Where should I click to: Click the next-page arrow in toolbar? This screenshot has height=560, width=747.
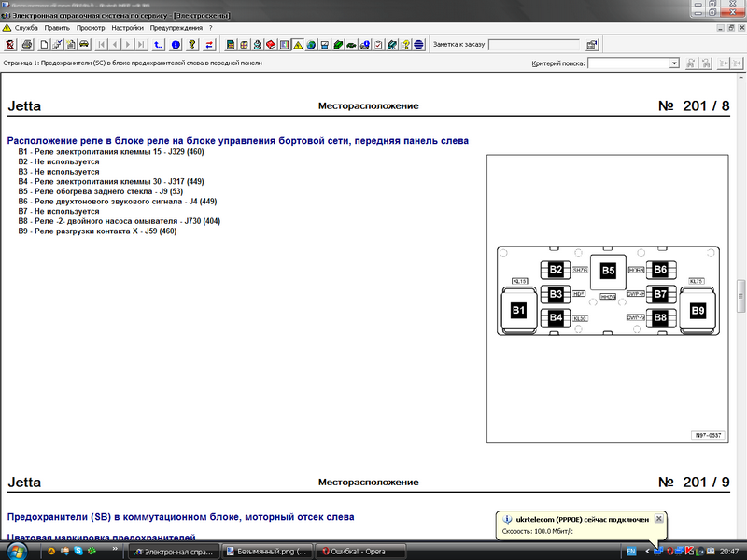click(x=128, y=45)
